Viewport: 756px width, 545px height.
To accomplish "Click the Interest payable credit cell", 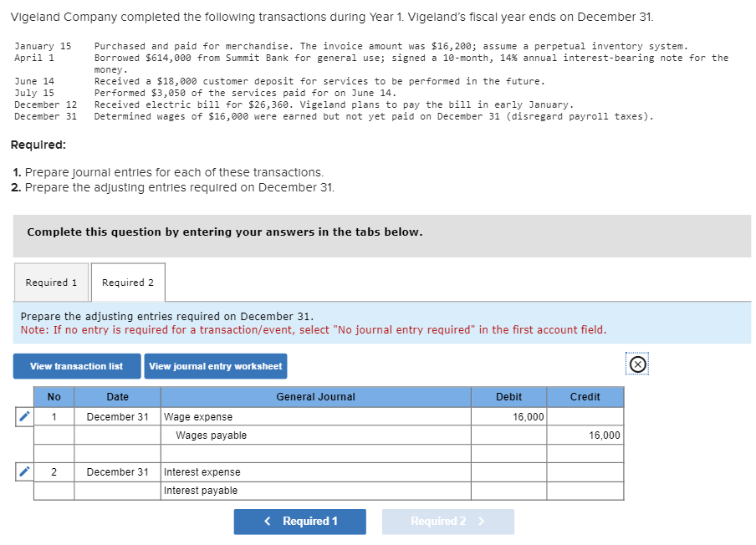I will (x=585, y=491).
